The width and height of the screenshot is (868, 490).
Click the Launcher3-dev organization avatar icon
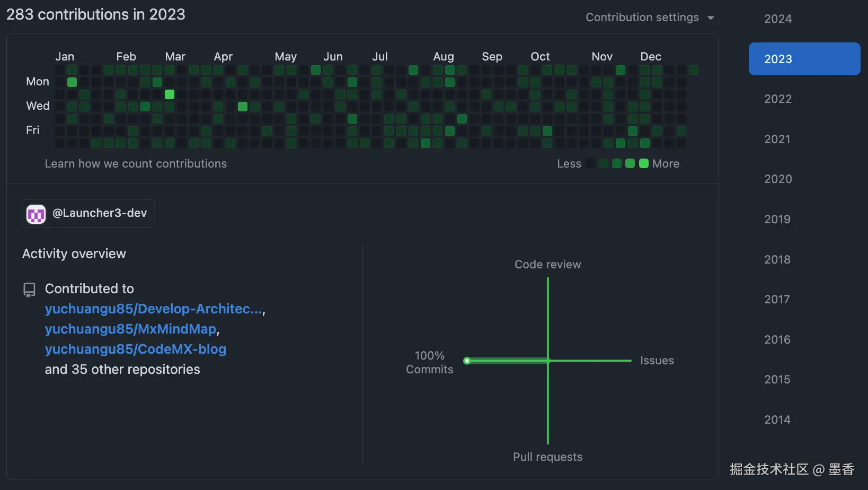(36, 214)
